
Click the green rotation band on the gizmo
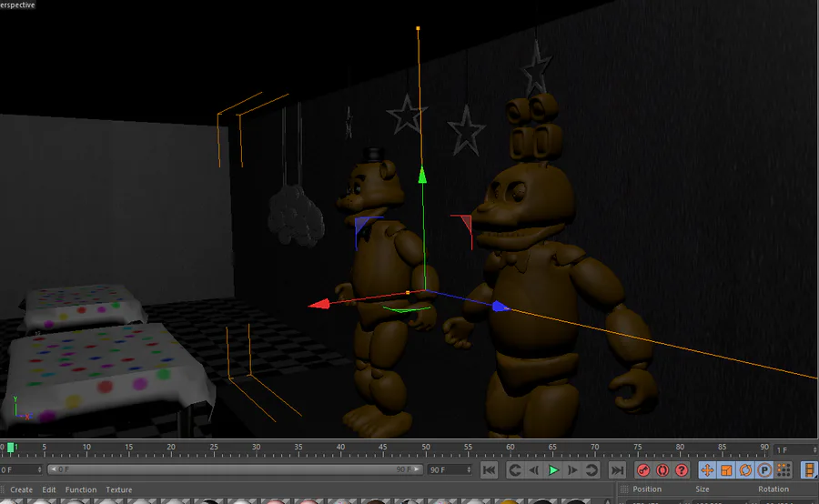click(407, 309)
